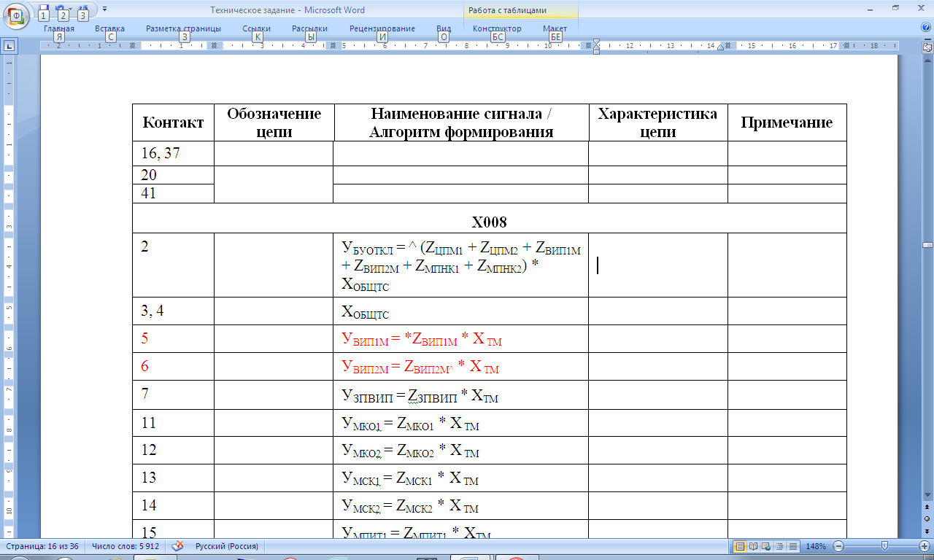Go to next page browse button

click(x=927, y=532)
